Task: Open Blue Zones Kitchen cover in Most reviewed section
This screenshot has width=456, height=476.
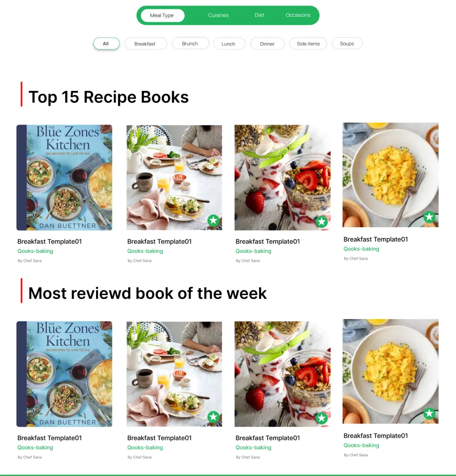Action: pos(64,374)
